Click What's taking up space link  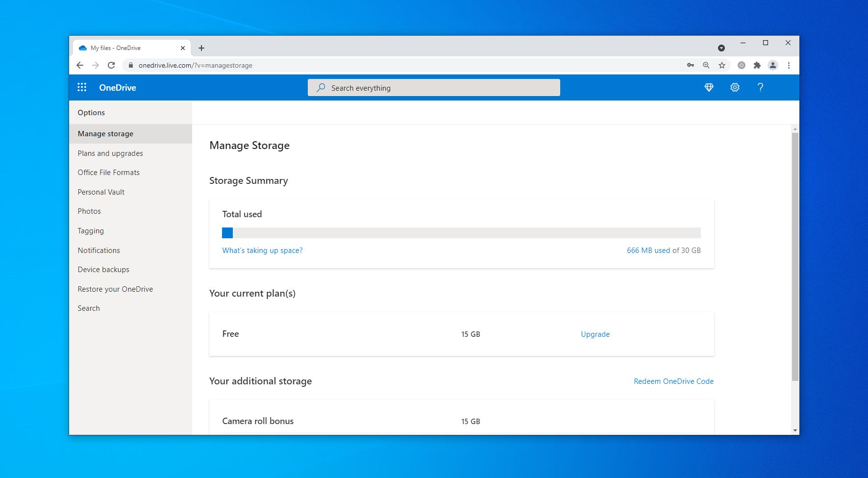pyautogui.click(x=262, y=251)
